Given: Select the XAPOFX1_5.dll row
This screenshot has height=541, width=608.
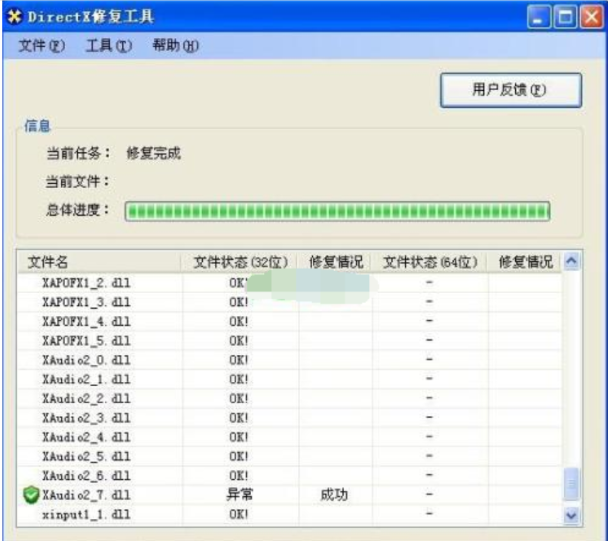Looking at the screenshot, I should click(x=289, y=341).
